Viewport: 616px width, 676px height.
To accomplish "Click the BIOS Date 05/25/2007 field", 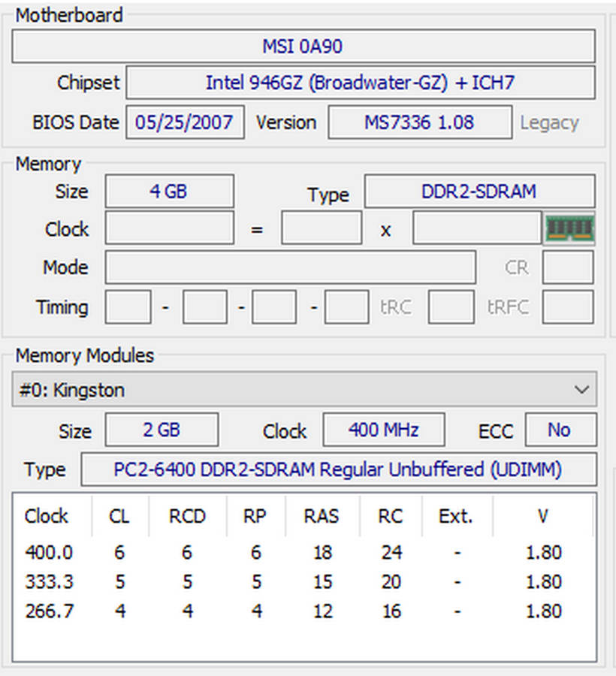I will (x=185, y=122).
